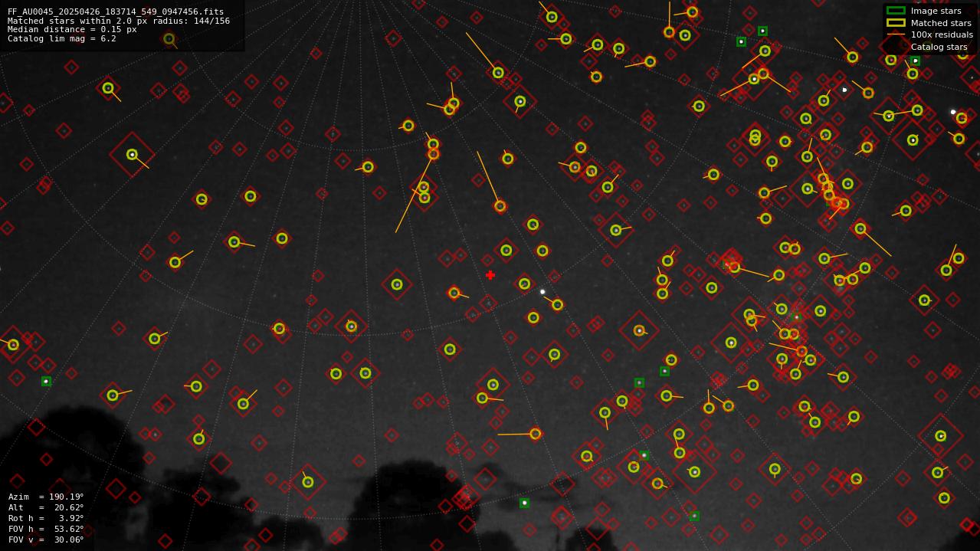Screen dimensions: 980x551
Task: Click the 'FOV h = 53.62°' readout
Action: (46, 529)
